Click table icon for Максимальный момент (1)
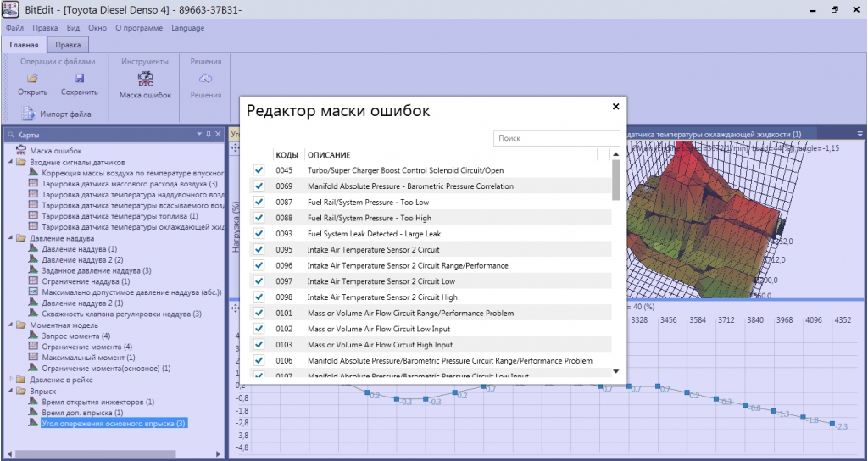Screen dimensions: 868x461 tap(33, 358)
